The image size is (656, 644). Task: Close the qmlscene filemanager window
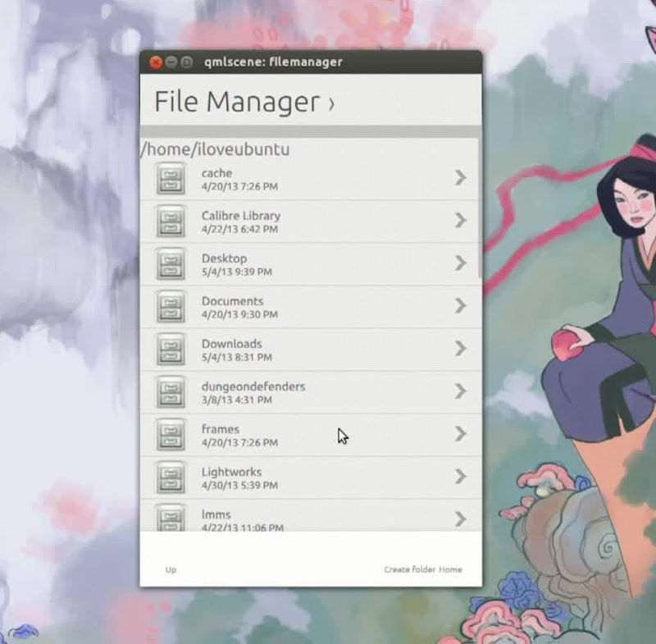(156, 62)
